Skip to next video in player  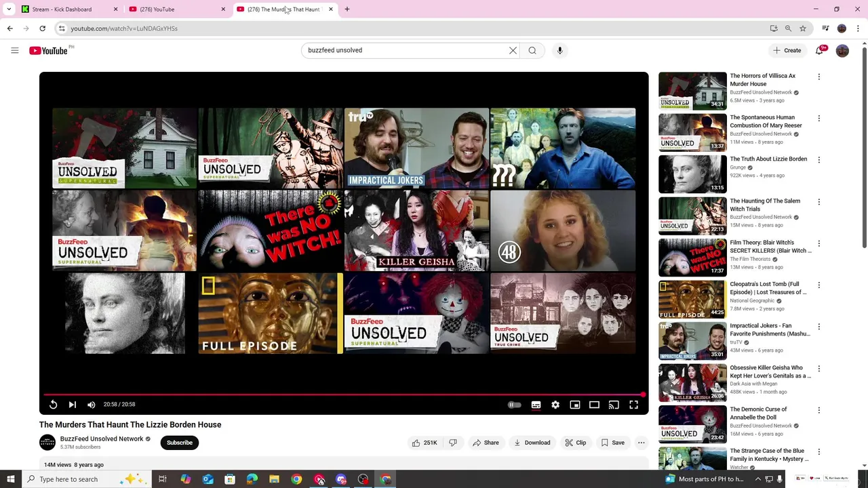coord(73,405)
